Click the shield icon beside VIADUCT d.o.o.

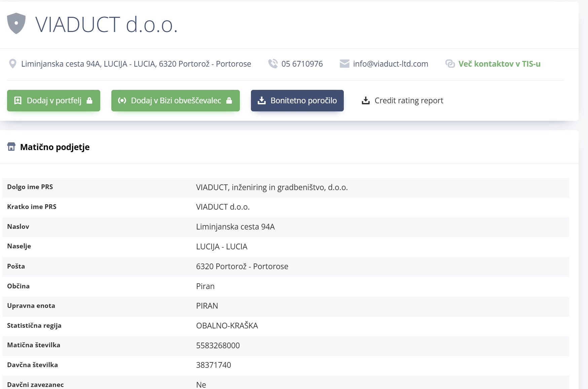pos(16,24)
